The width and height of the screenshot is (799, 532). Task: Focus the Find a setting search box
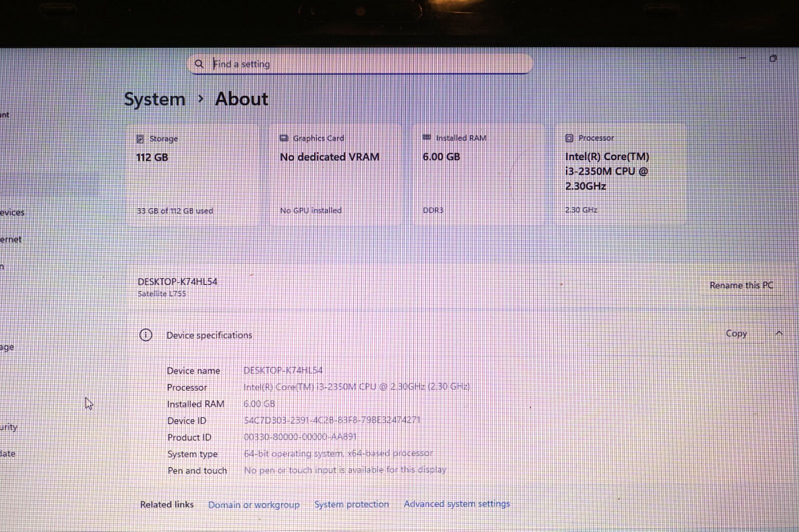click(x=360, y=64)
